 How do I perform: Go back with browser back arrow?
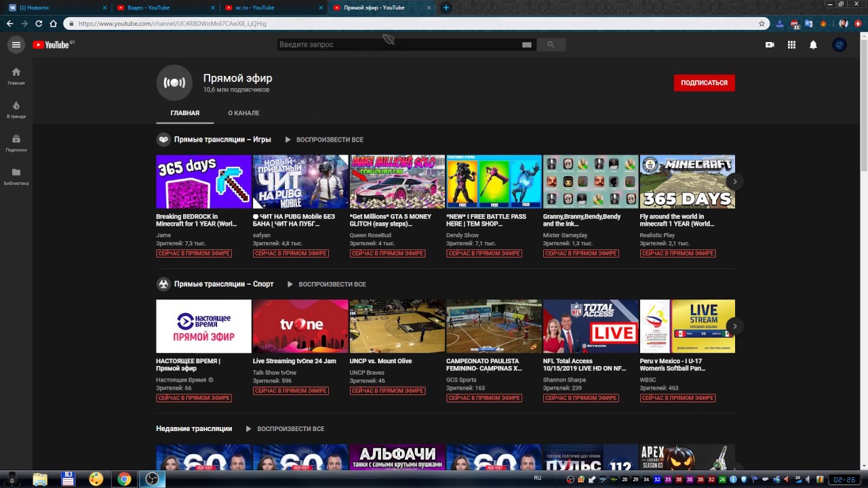(x=9, y=23)
